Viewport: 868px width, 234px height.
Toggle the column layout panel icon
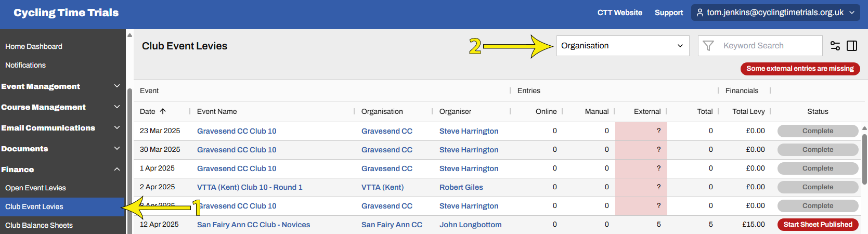852,46
